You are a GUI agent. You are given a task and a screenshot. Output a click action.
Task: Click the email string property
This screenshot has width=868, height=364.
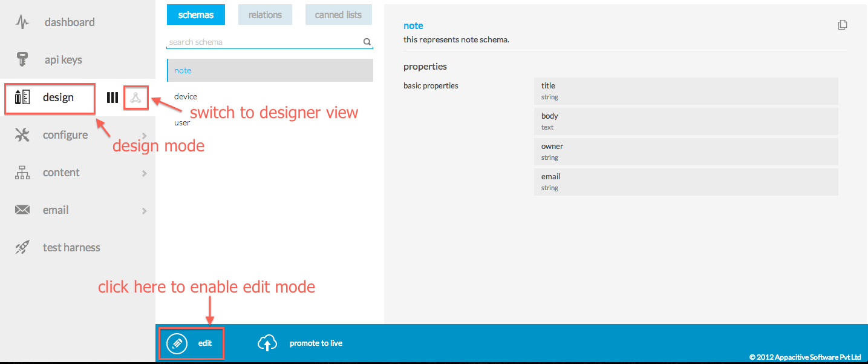click(686, 182)
